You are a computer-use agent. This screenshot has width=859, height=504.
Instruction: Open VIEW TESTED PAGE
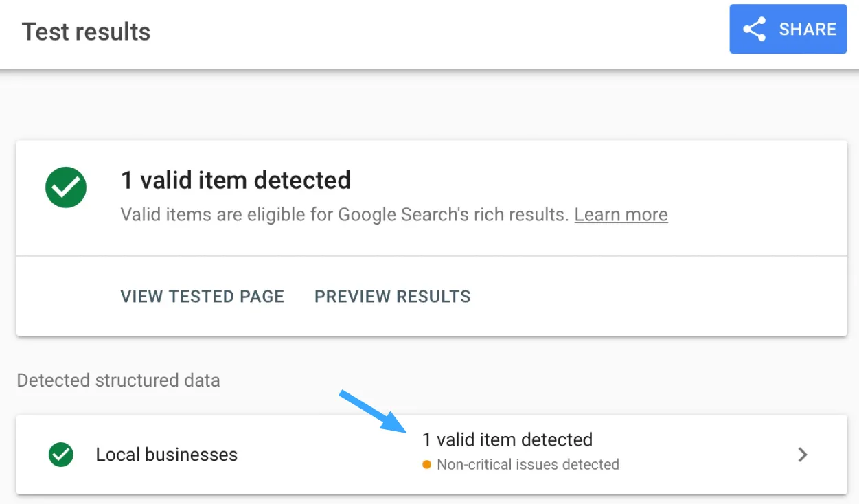(x=203, y=297)
